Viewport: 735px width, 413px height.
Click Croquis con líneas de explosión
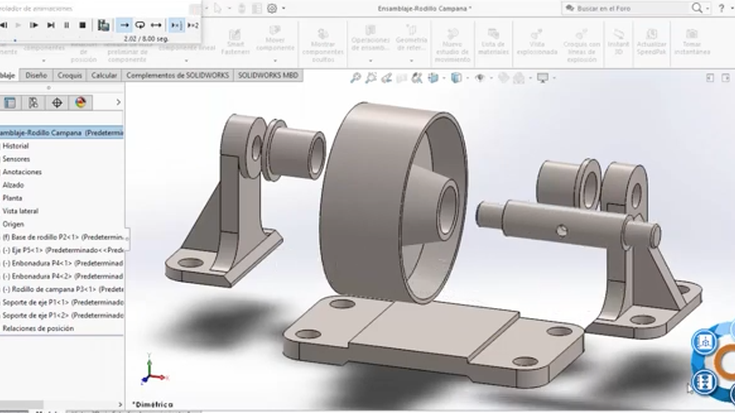(x=582, y=45)
